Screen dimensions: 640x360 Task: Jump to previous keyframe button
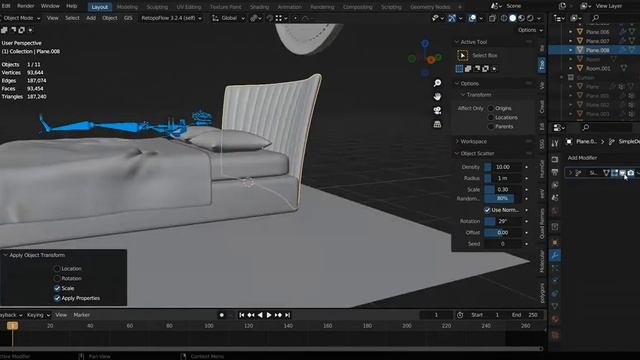pos(251,315)
